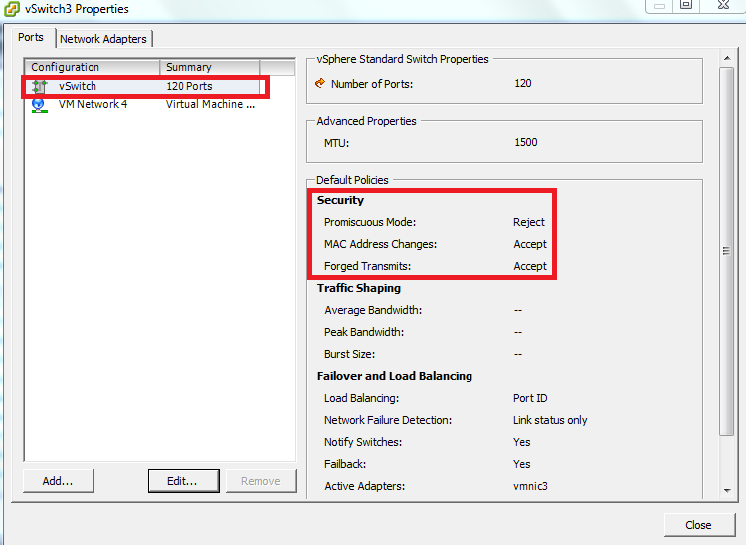This screenshot has width=746, height=545.
Task: Click the Active Adapters 'vmnic3' value
Action: [530, 486]
